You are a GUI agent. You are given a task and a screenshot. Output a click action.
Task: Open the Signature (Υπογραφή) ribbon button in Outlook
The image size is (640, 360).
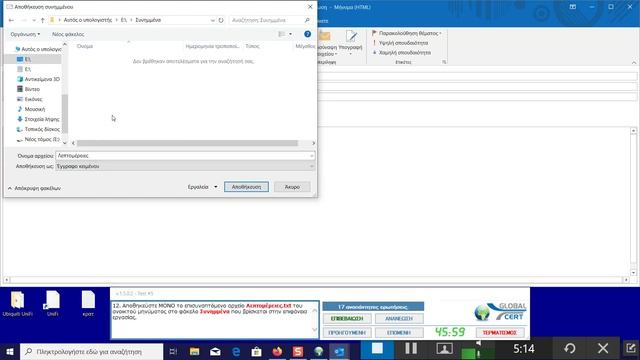click(351, 42)
